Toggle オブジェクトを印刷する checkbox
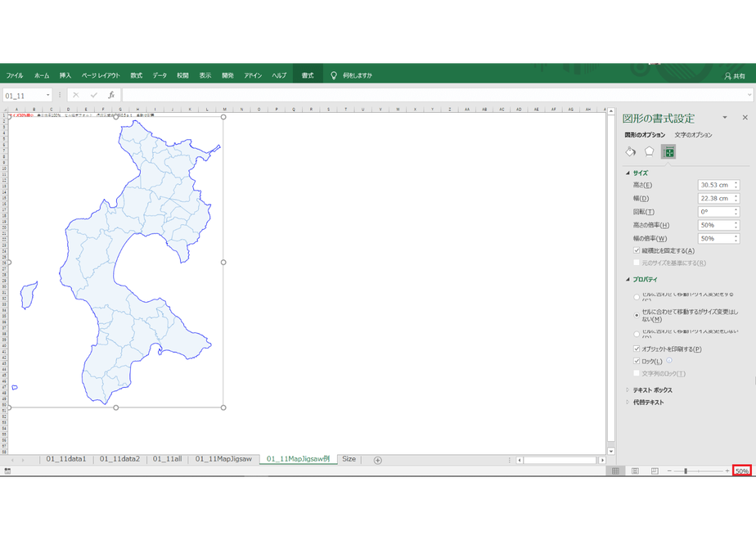Screen dimensions: 756x540 [637, 349]
